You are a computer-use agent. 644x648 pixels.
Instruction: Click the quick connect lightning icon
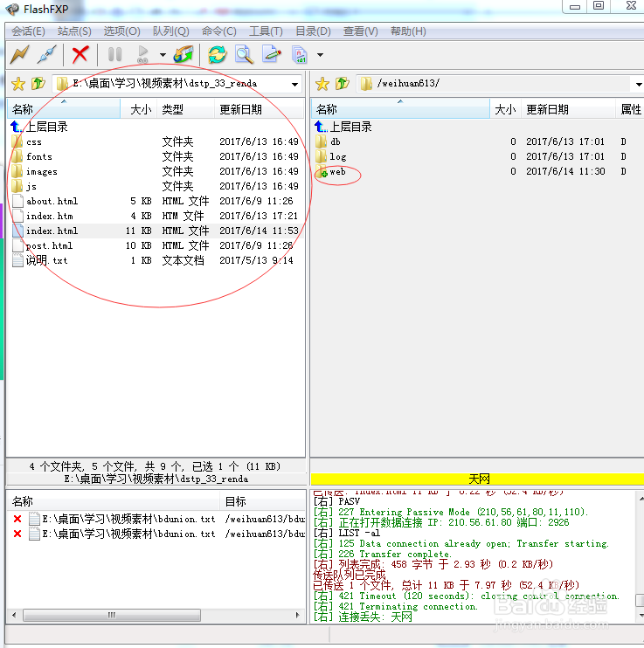[x=19, y=54]
